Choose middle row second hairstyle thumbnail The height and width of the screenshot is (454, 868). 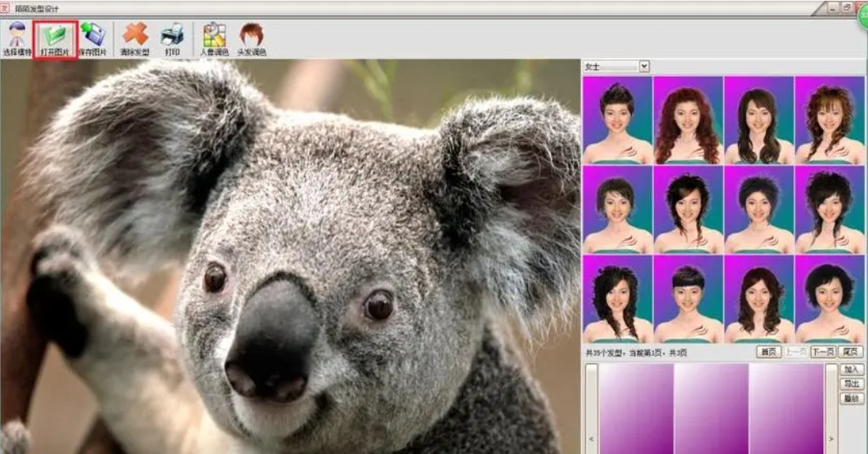[x=688, y=210]
